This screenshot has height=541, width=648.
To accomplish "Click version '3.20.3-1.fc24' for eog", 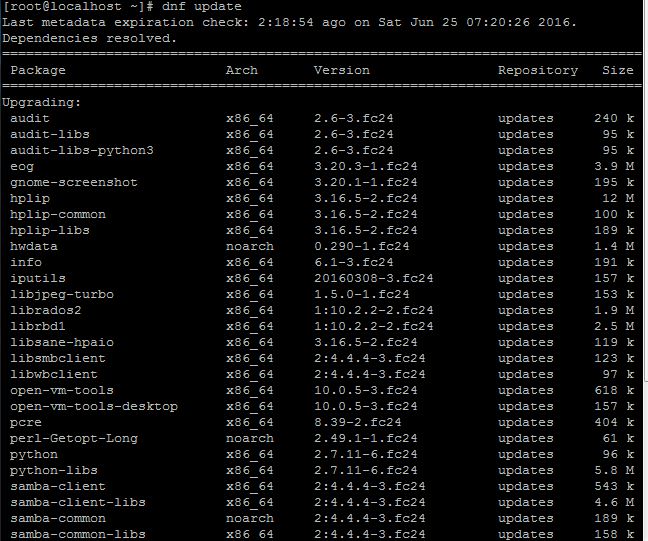I will pos(366,167).
